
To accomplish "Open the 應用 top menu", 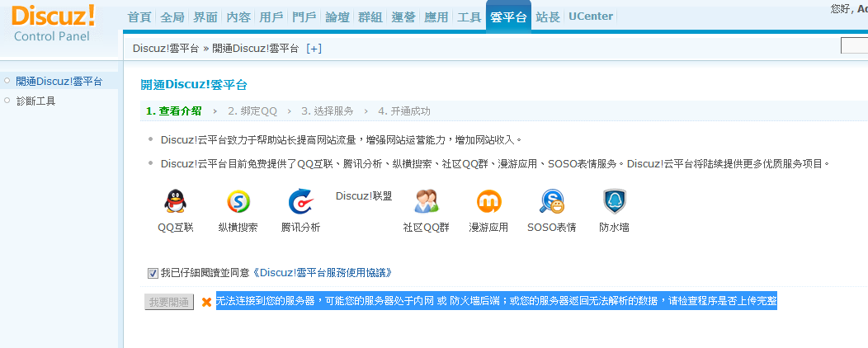I will tap(436, 17).
